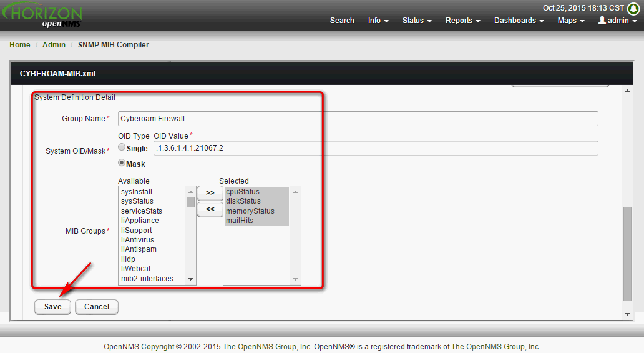Click the Save button
Image resolution: width=644 pixels, height=353 pixels.
click(52, 307)
